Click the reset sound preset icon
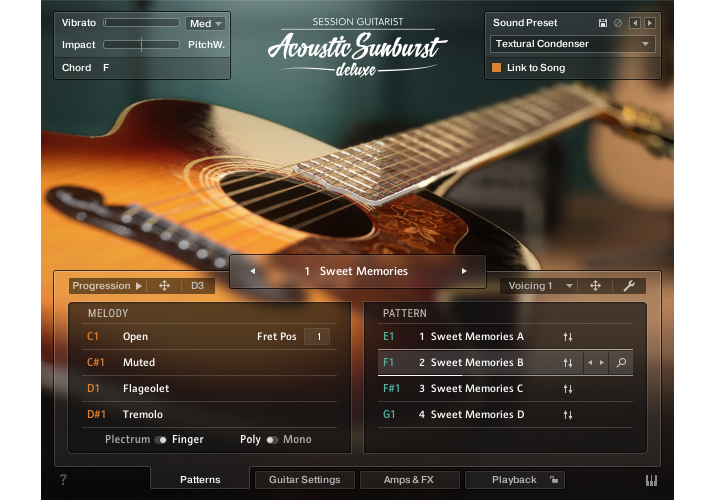715x500 pixels. tap(618, 23)
